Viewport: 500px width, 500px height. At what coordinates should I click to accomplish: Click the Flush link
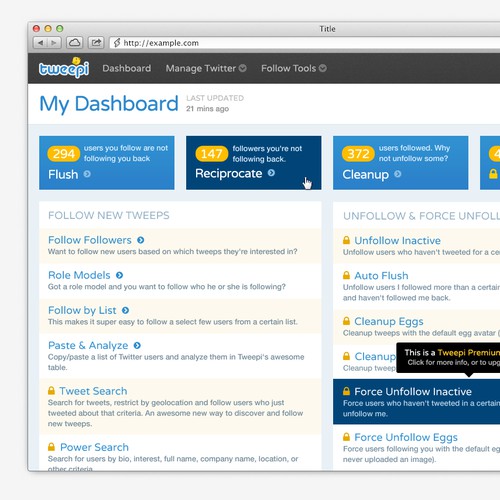click(63, 174)
